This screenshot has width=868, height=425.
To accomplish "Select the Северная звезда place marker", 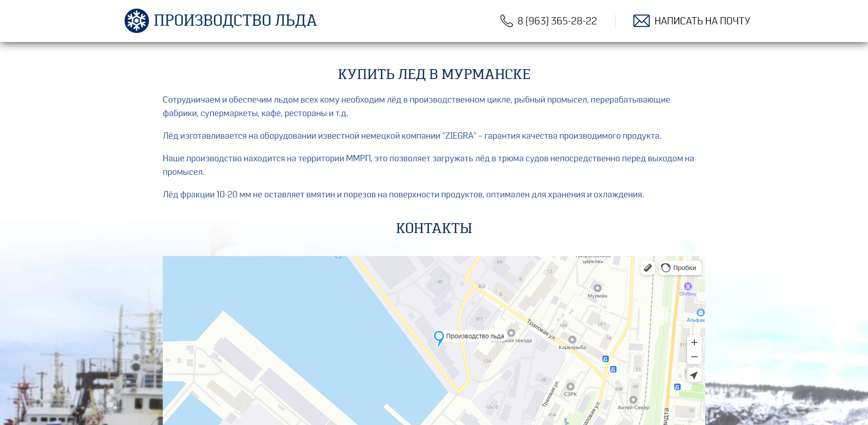I will click(x=511, y=333).
